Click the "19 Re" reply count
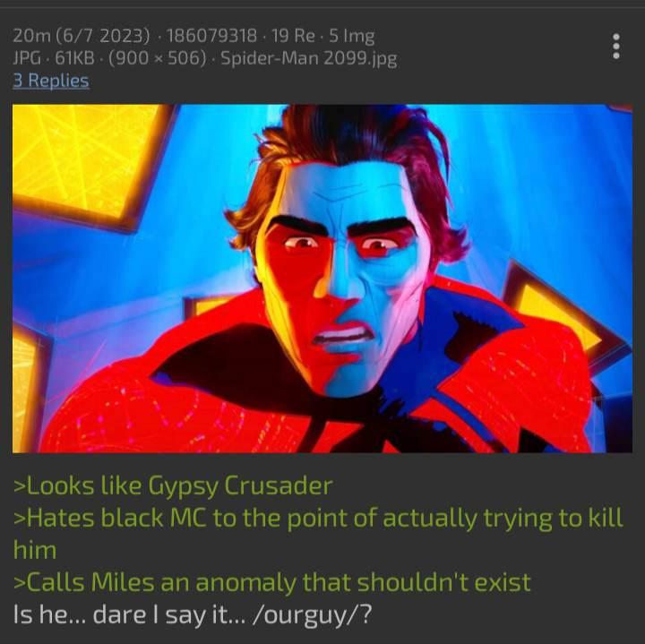 (293, 36)
